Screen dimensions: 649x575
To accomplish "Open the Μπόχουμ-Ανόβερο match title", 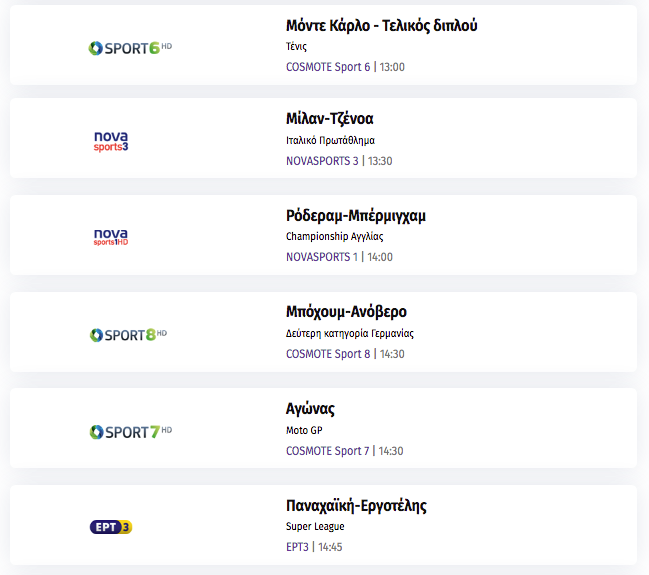I will [x=346, y=312].
